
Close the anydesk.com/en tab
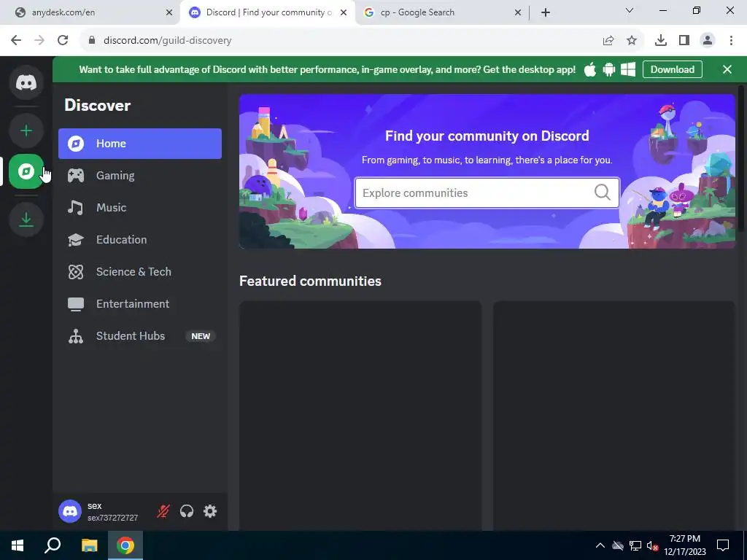point(169,12)
